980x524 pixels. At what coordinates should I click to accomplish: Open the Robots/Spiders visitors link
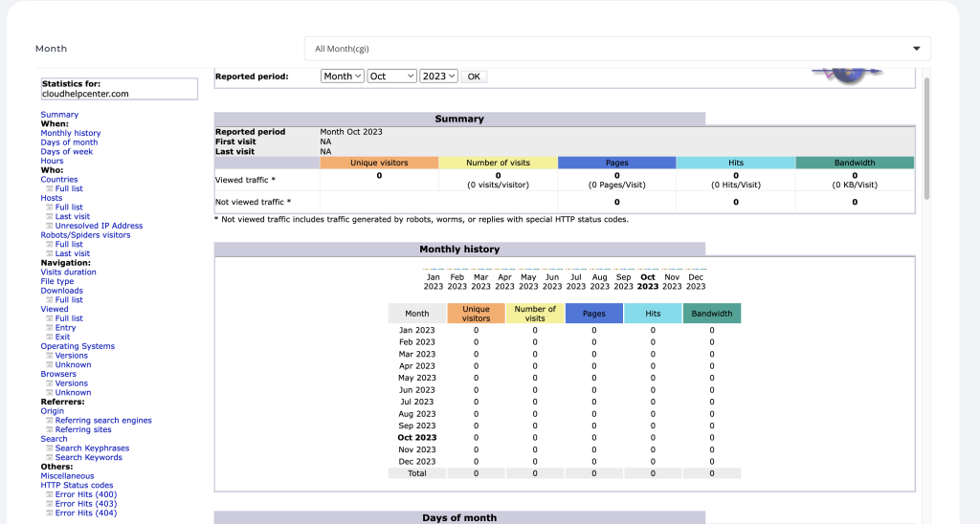coord(85,235)
